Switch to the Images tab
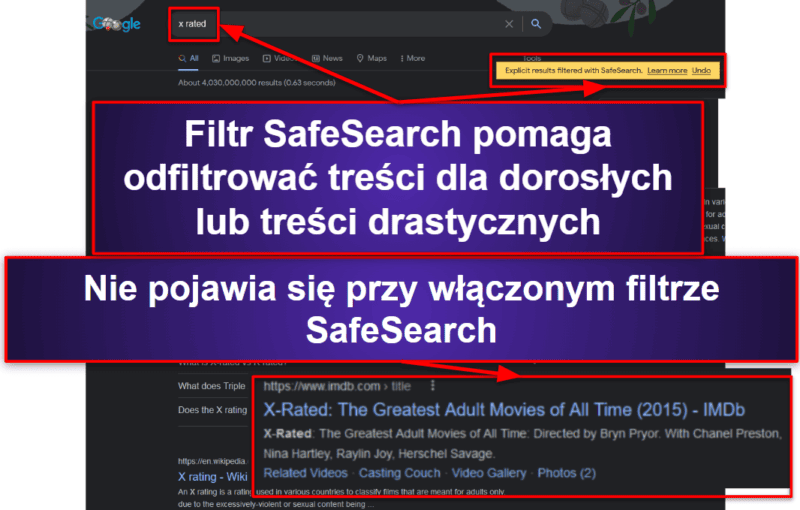Viewport: 800px width, 510px height. click(231, 59)
